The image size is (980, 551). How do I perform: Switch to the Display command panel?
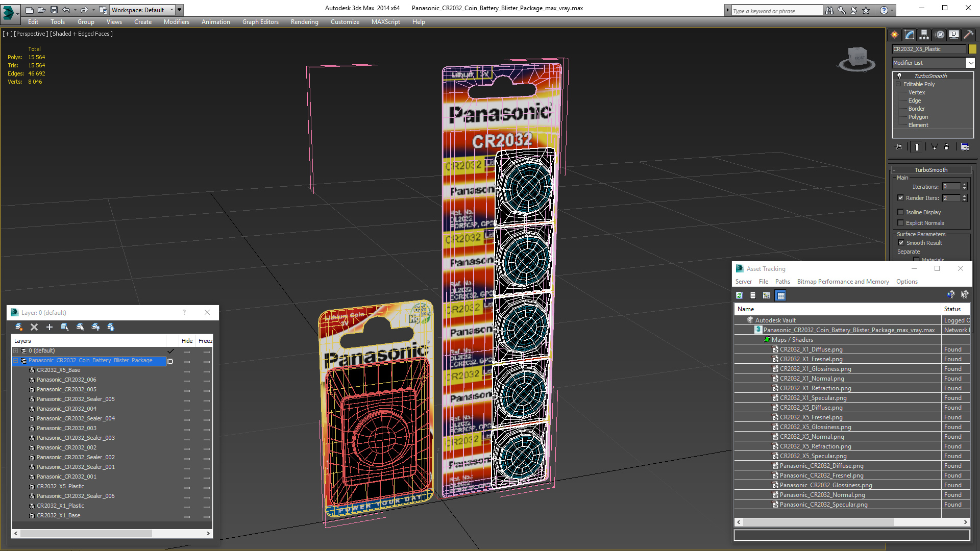(954, 35)
